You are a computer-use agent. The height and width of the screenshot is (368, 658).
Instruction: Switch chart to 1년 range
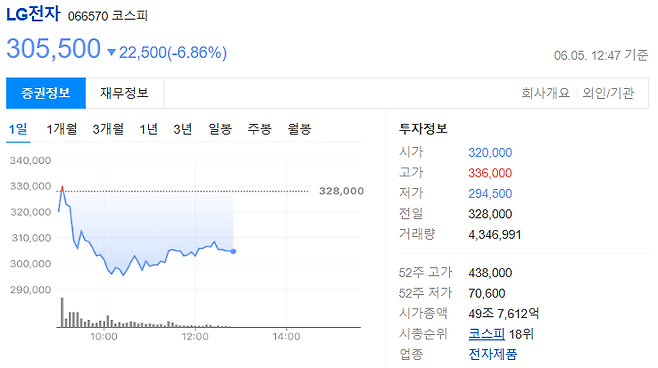(x=149, y=129)
